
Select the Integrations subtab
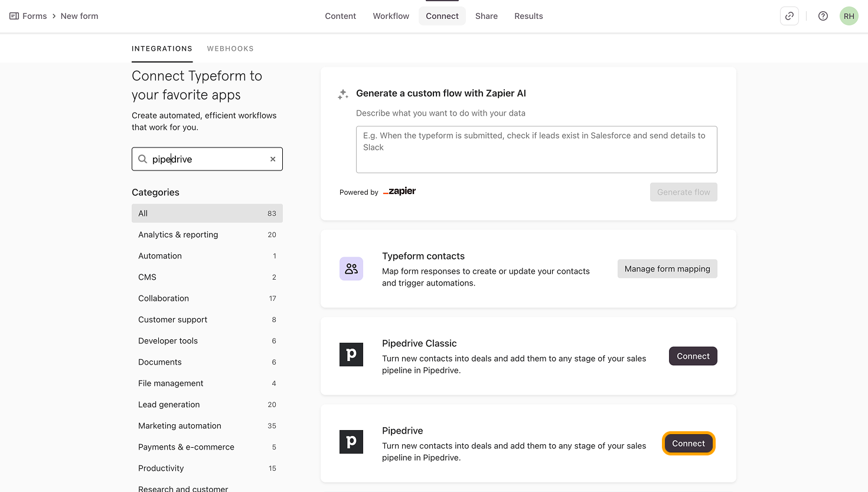[x=162, y=49]
